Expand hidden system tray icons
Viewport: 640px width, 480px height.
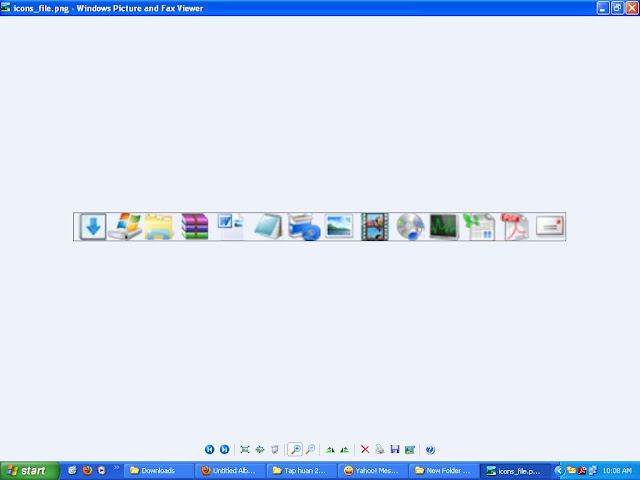click(x=559, y=471)
